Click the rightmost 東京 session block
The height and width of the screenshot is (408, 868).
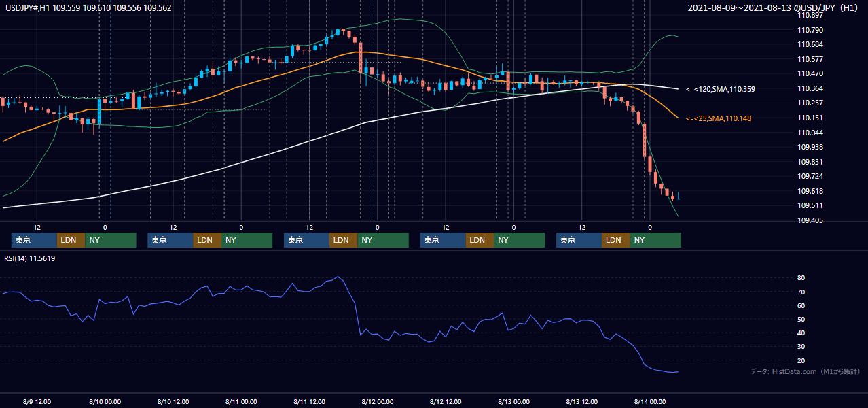point(579,240)
